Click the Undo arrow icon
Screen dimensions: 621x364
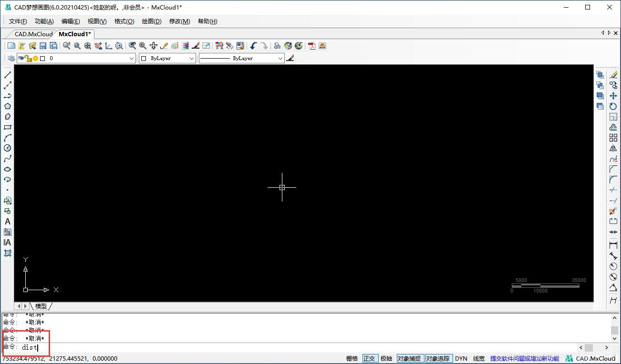coord(253,46)
